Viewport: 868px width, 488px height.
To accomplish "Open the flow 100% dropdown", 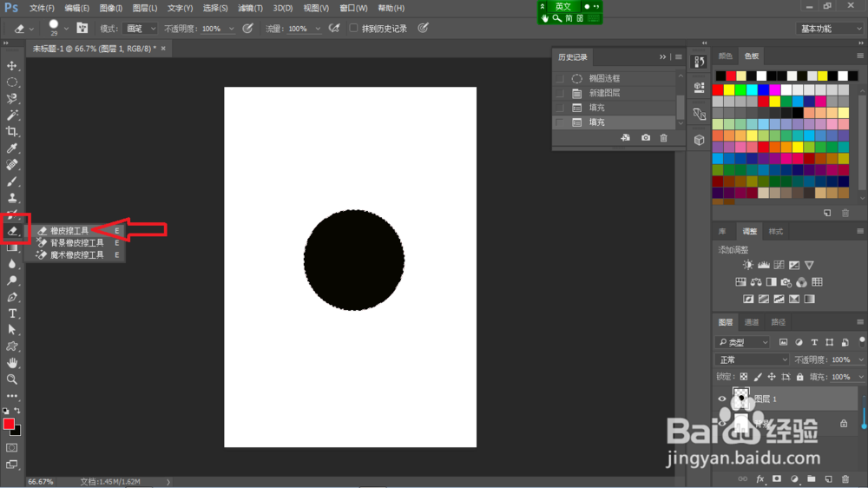I will click(x=318, y=29).
